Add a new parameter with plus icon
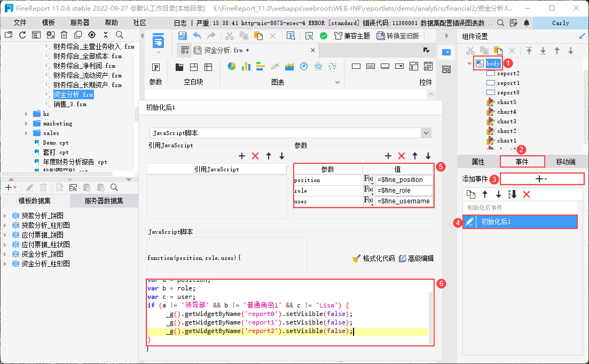Viewport: 589px width, 364px height. (x=388, y=156)
